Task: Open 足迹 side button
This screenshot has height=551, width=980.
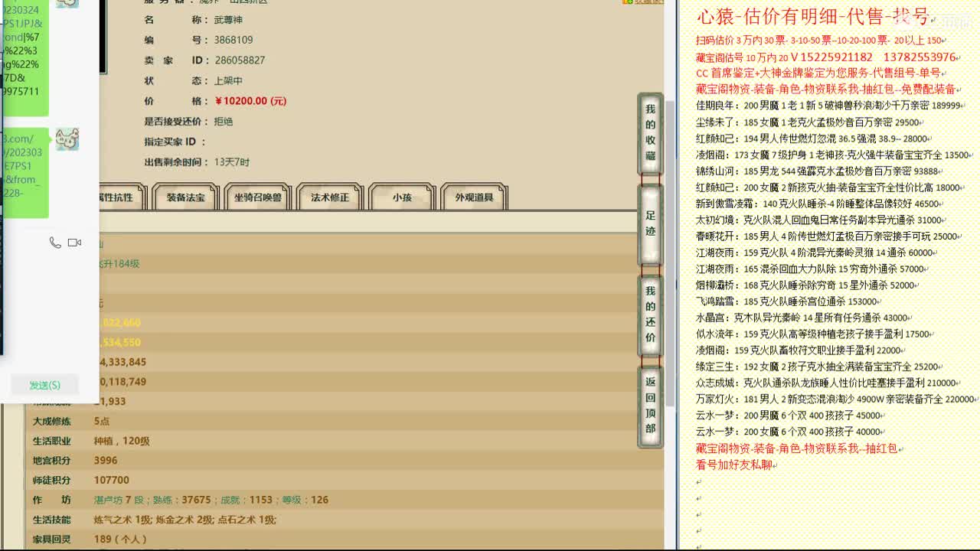Action: point(650,223)
